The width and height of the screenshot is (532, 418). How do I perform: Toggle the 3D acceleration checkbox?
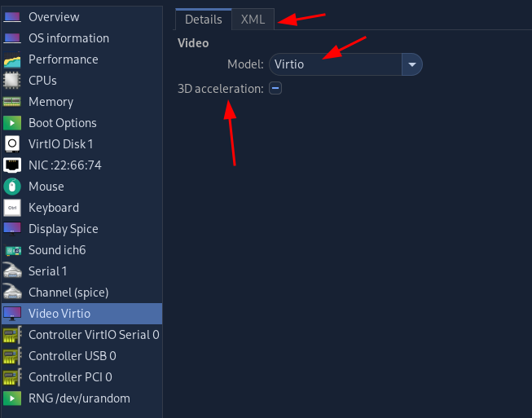click(x=275, y=89)
